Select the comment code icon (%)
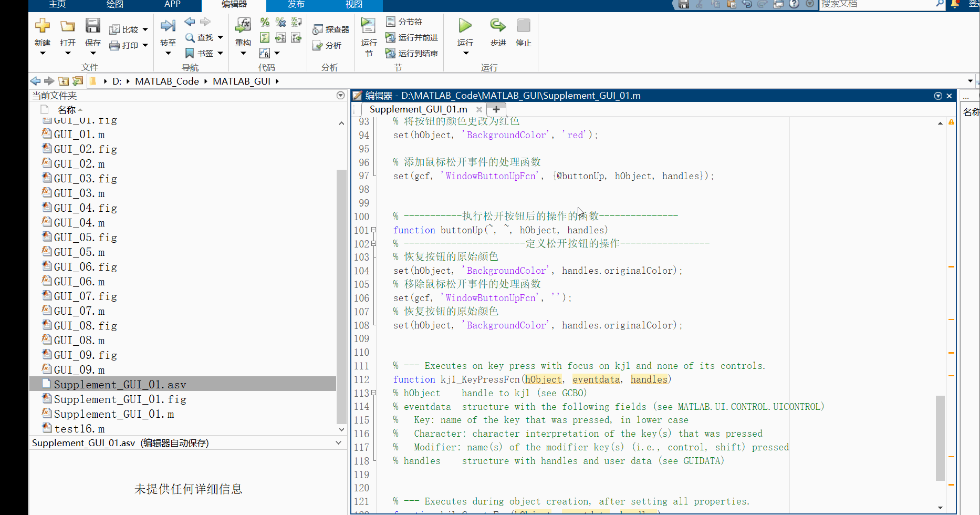The height and width of the screenshot is (515, 980). pos(265,22)
